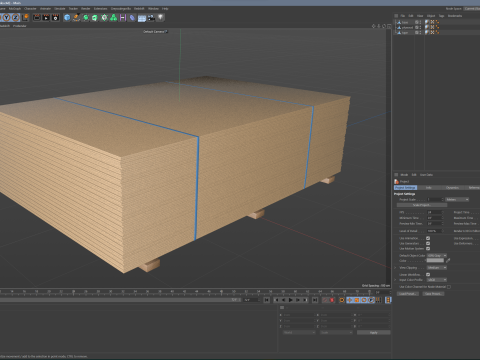Open Render Settings clapperboard gear icon

pyautogui.click(x=55, y=17)
